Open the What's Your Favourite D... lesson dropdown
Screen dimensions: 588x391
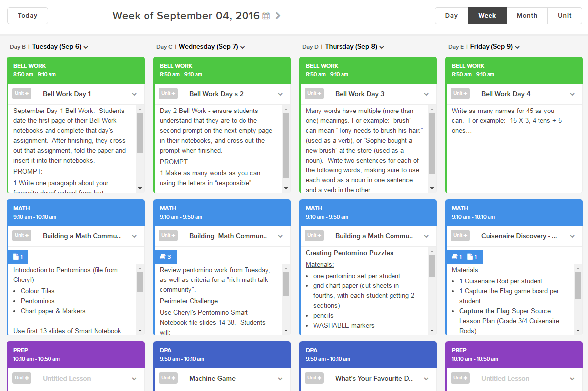[426, 378]
